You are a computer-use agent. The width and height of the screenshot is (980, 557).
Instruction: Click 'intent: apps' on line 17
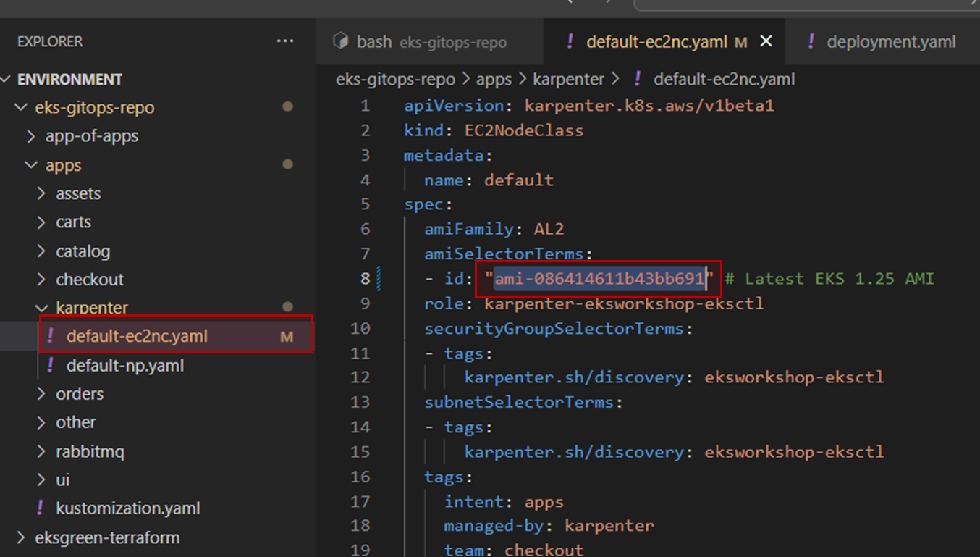click(x=504, y=501)
